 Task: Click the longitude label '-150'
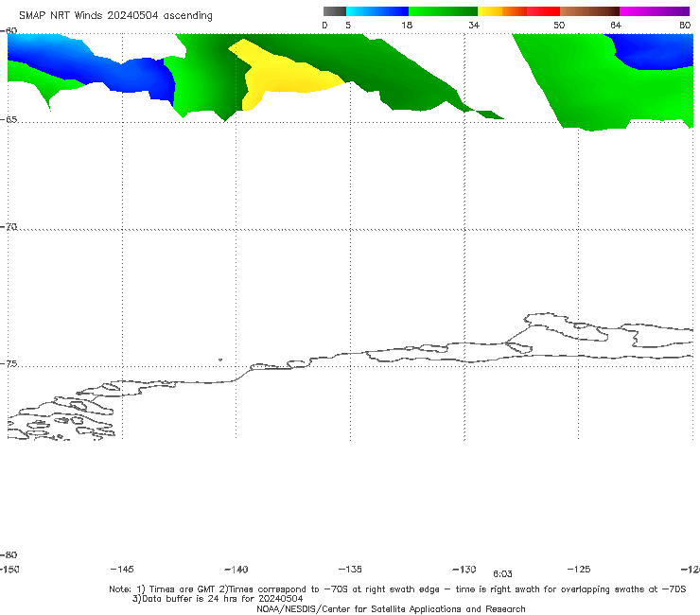coord(9,569)
